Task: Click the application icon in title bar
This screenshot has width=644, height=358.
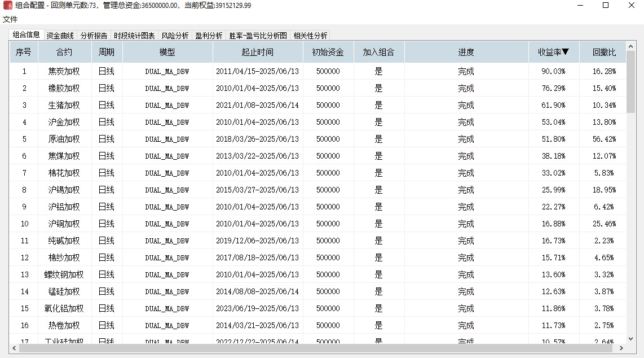Action: coord(7,6)
